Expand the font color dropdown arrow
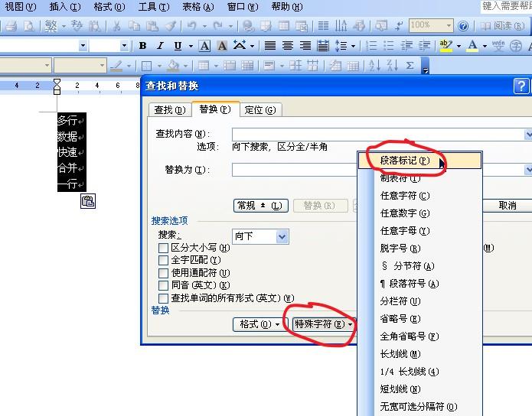The width and height of the screenshot is (532, 416). click(485, 46)
